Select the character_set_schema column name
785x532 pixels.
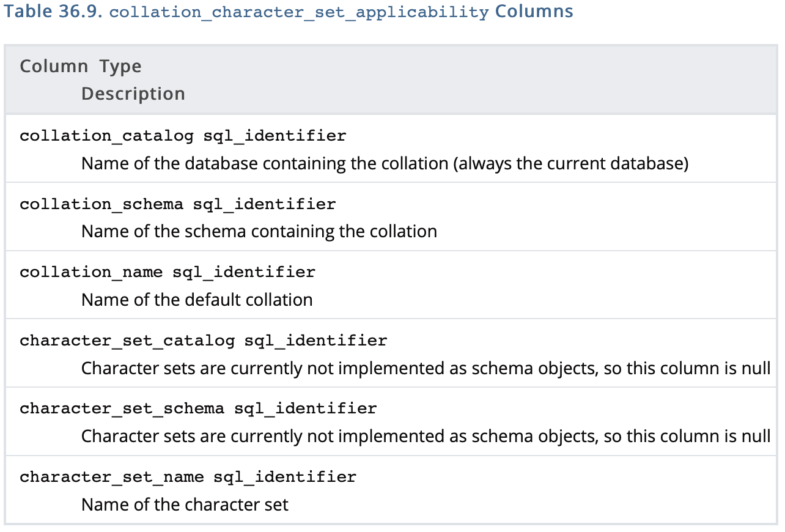122,408
